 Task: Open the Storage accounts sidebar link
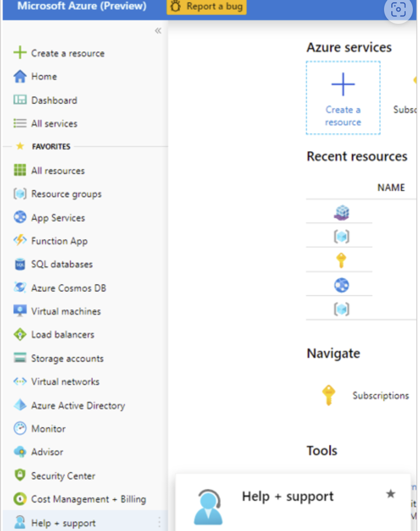[67, 358]
